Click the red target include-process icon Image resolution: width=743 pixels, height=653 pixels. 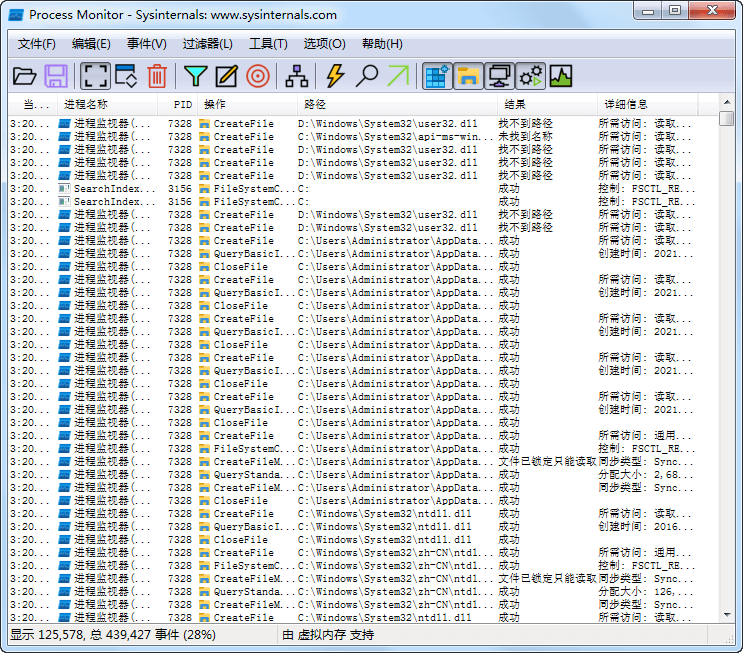257,75
